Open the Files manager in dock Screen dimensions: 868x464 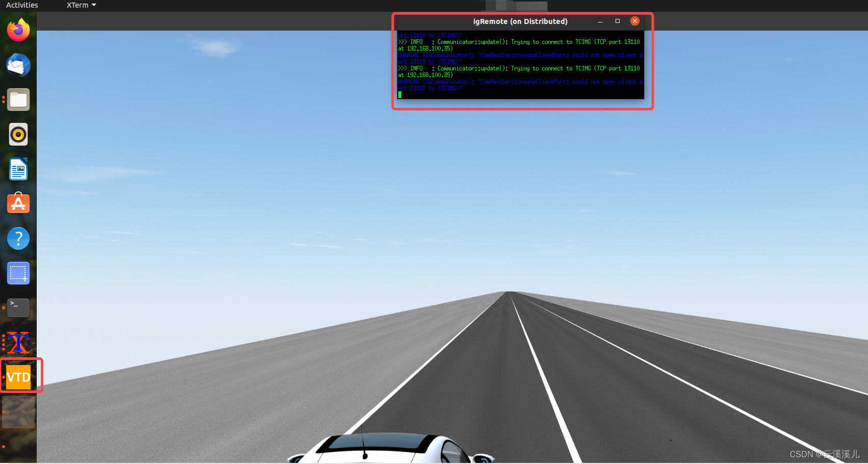tap(18, 100)
